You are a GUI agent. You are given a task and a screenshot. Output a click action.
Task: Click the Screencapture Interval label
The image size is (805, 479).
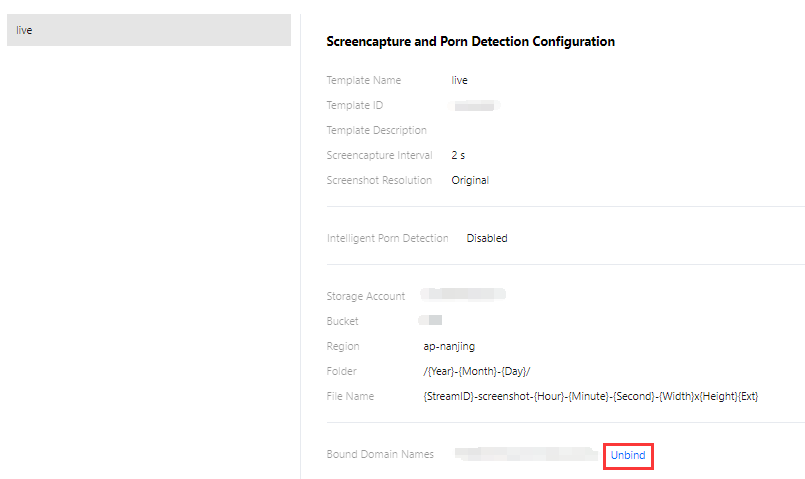(379, 155)
